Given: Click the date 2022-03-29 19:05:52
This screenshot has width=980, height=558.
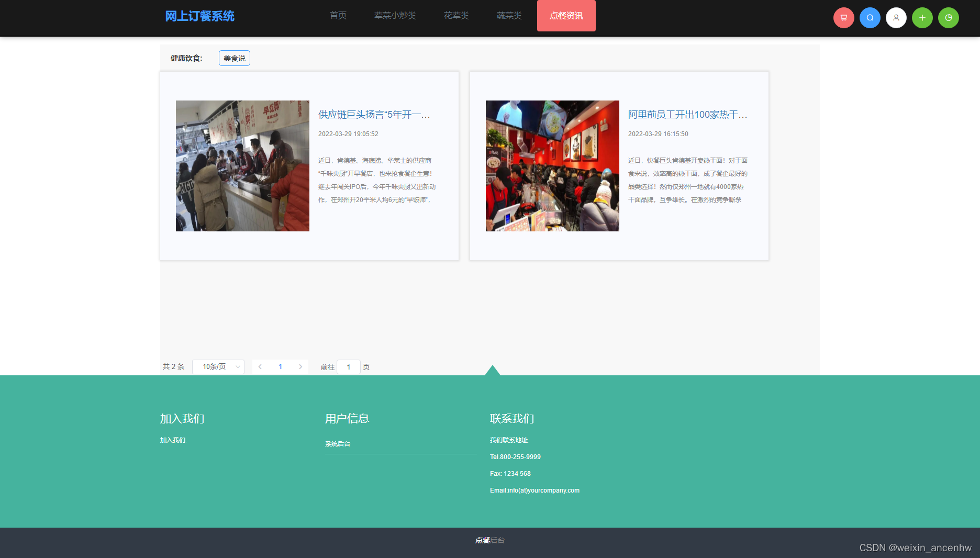Looking at the screenshot, I should click(x=348, y=134).
